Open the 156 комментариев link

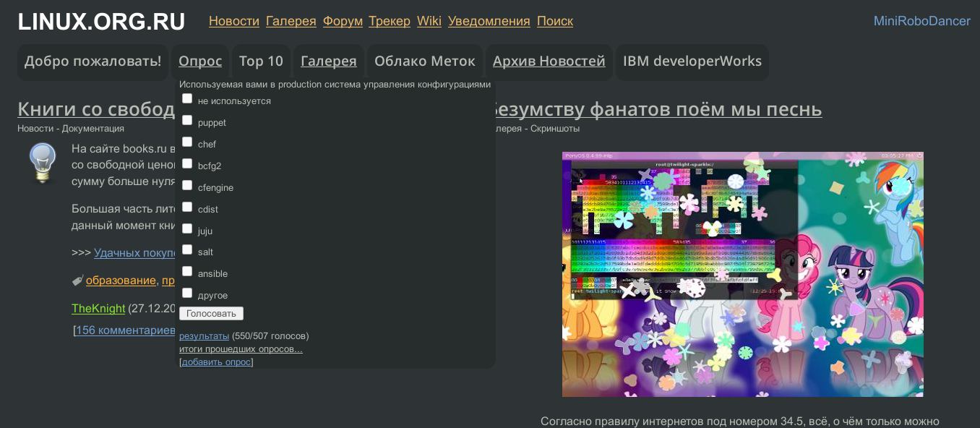(x=126, y=330)
